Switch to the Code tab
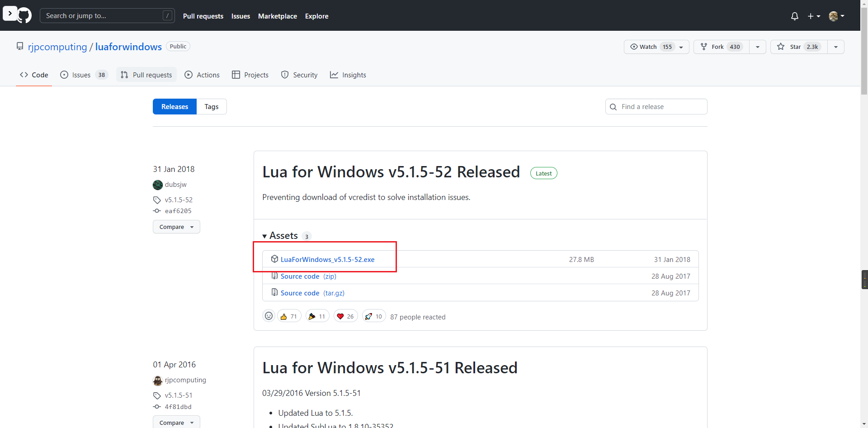 click(x=34, y=75)
